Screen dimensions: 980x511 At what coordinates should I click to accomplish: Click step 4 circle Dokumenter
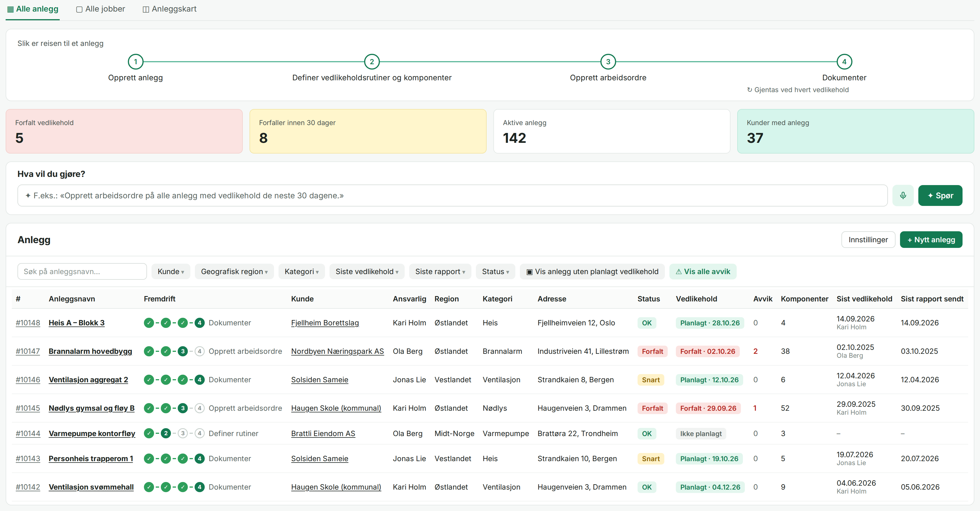pyautogui.click(x=844, y=62)
